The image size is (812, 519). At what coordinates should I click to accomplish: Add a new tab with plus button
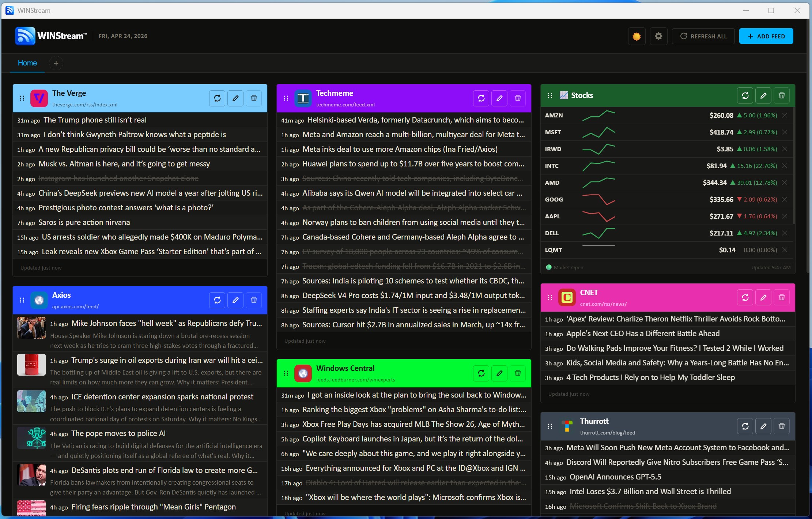click(56, 63)
